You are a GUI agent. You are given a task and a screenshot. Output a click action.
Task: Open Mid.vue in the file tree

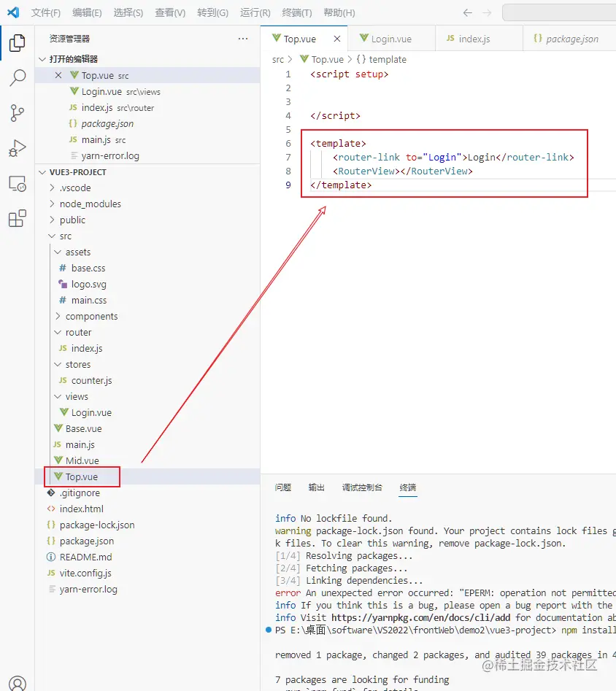[x=147, y=460]
